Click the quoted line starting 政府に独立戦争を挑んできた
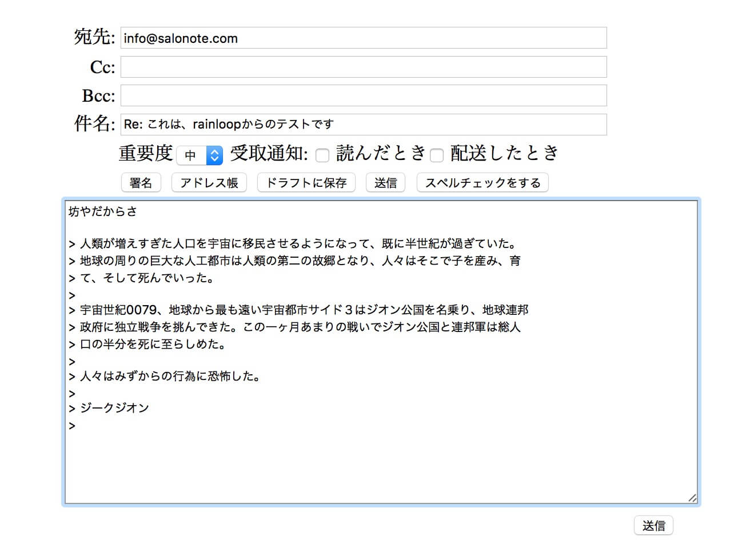750x560 pixels. (295, 327)
